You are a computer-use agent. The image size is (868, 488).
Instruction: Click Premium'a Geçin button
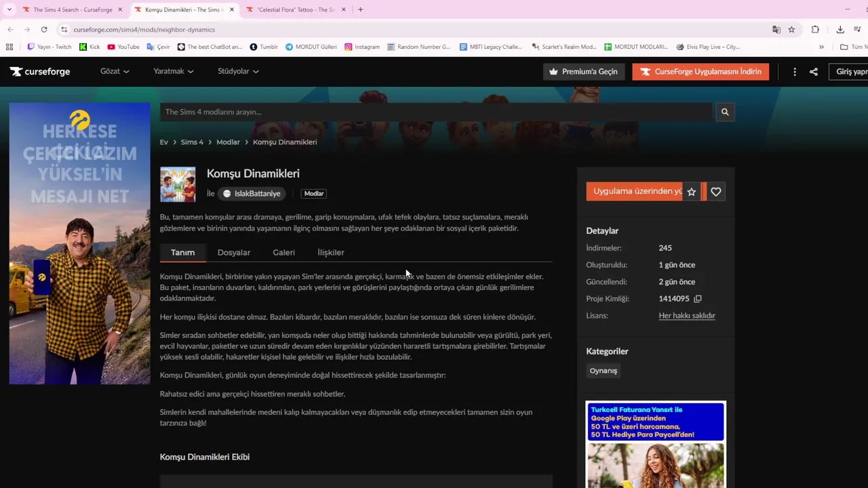point(583,71)
